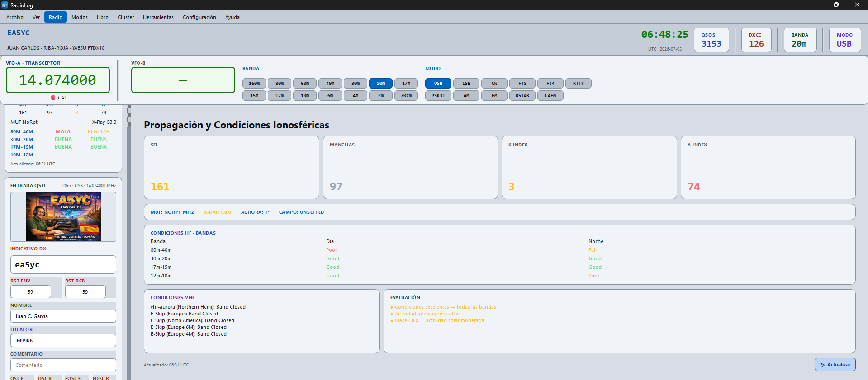
Task: Click the red CAT status indicator
Action: coord(53,98)
